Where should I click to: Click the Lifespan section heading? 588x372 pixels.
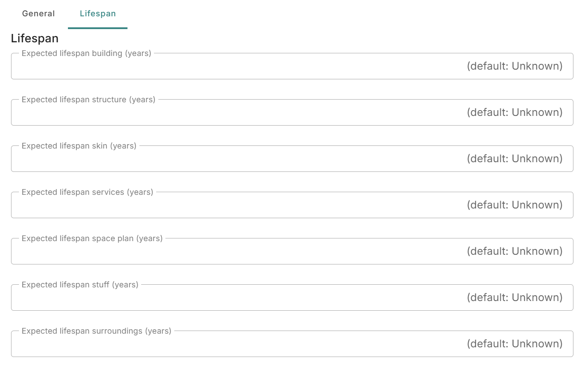click(34, 38)
